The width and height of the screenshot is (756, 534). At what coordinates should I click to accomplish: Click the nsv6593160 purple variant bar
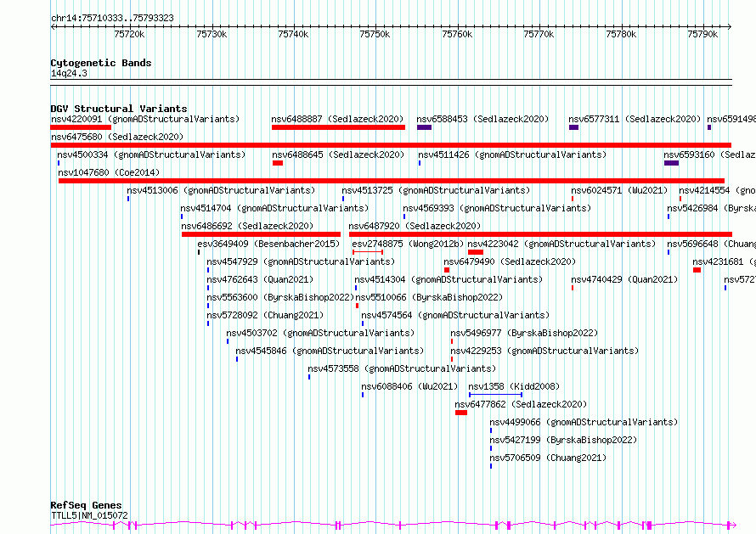(671, 163)
